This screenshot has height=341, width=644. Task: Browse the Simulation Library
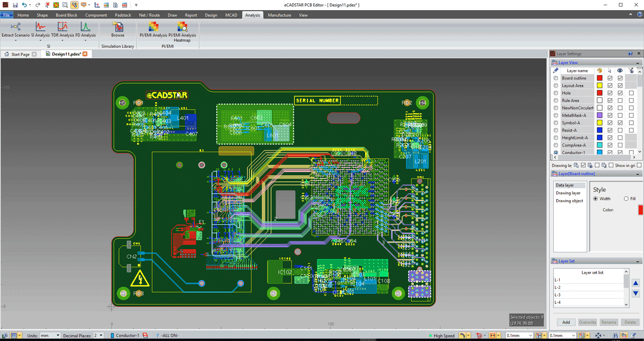tap(117, 30)
